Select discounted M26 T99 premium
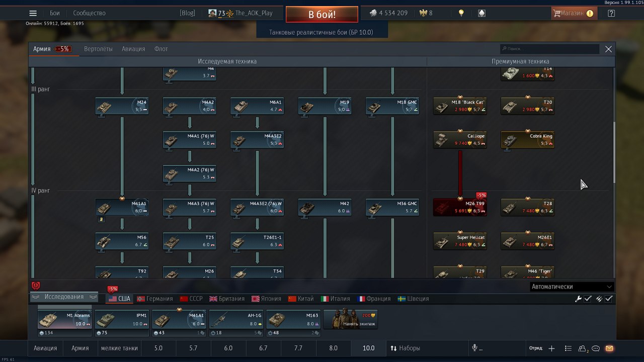Image resolution: width=644 pixels, height=362 pixels. (460, 208)
